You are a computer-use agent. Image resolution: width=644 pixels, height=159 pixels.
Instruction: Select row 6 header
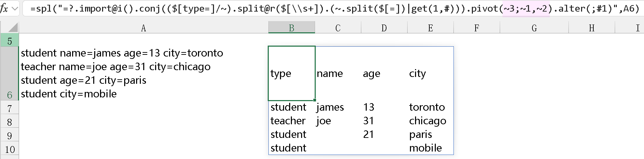pos(10,74)
